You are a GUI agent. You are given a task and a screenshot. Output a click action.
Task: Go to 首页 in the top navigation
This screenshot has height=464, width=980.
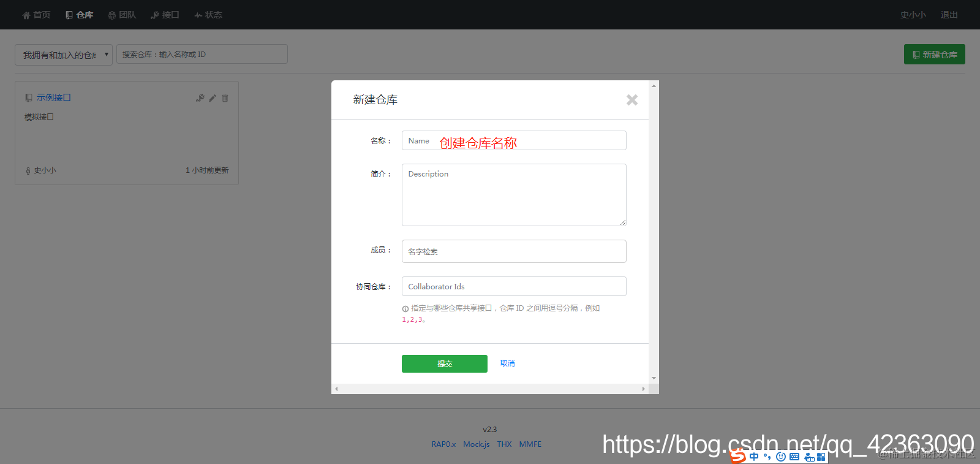(x=36, y=15)
